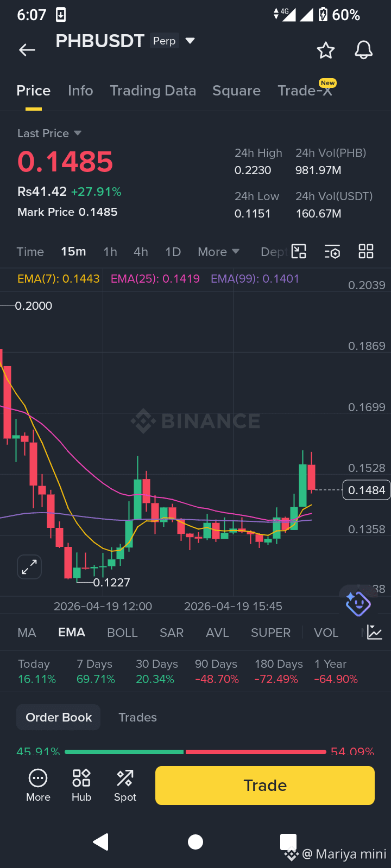Switch to the Price tab

click(x=34, y=91)
